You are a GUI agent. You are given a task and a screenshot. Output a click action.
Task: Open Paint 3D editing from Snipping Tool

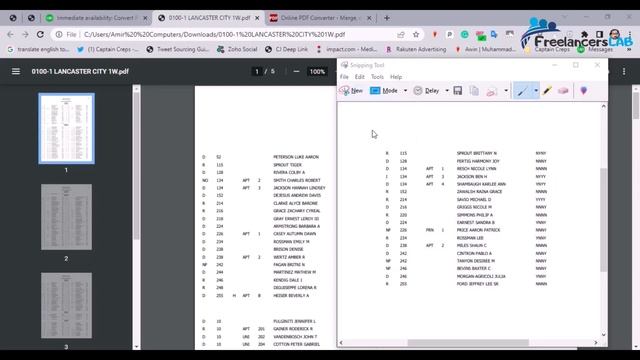click(584, 91)
